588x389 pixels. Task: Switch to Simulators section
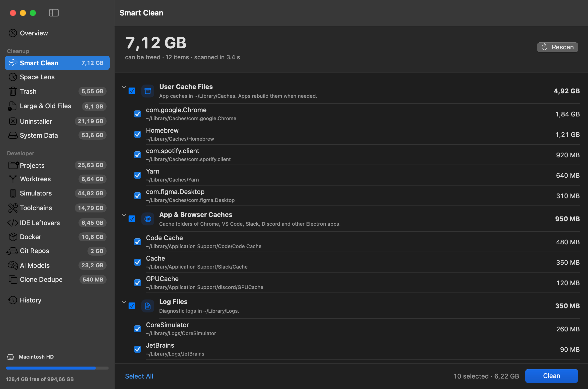coord(57,193)
